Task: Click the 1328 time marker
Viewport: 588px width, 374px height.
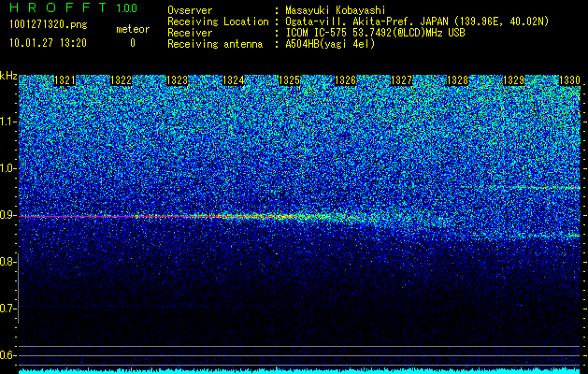Action: point(457,80)
